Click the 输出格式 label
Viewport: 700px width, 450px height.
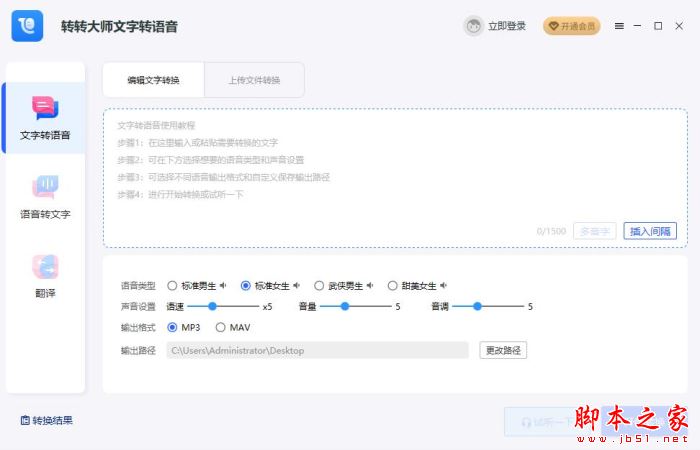click(138, 327)
